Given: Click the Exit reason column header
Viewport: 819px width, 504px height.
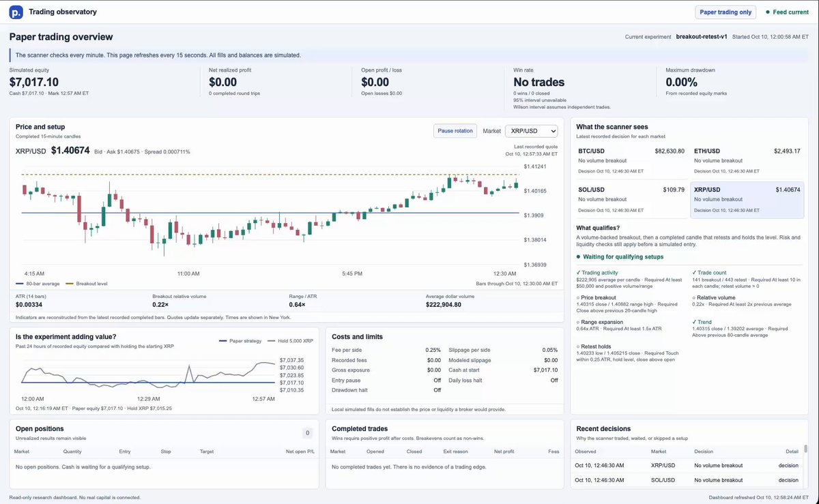Looking at the screenshot, I should pyautogui.click(x=455, y=451).
